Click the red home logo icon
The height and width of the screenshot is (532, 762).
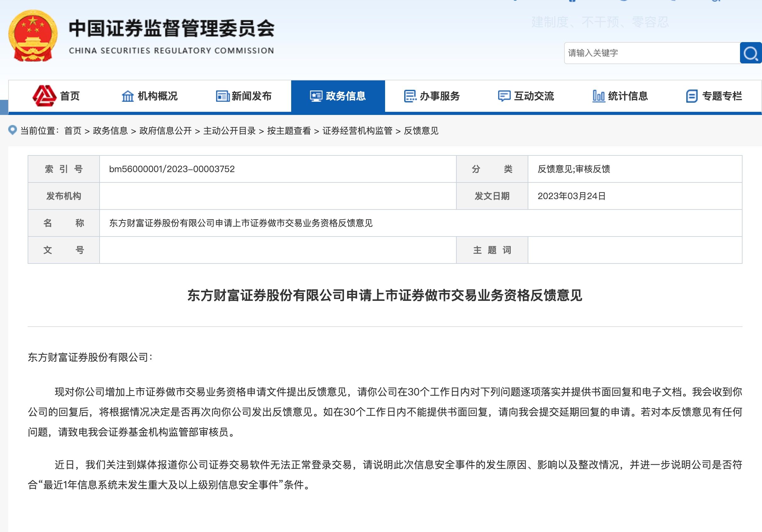[44, 95]
